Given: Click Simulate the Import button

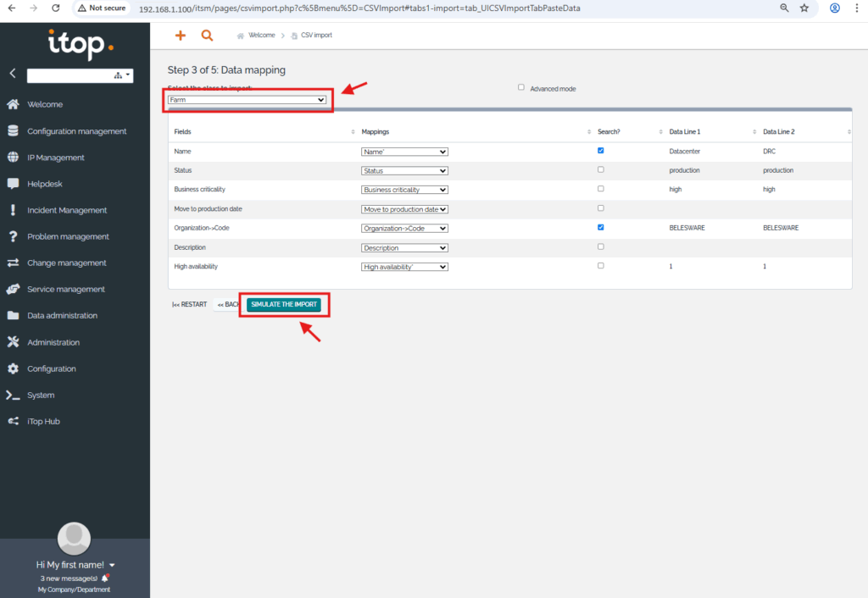Looking at the screenshot, I should click(284, 304).
